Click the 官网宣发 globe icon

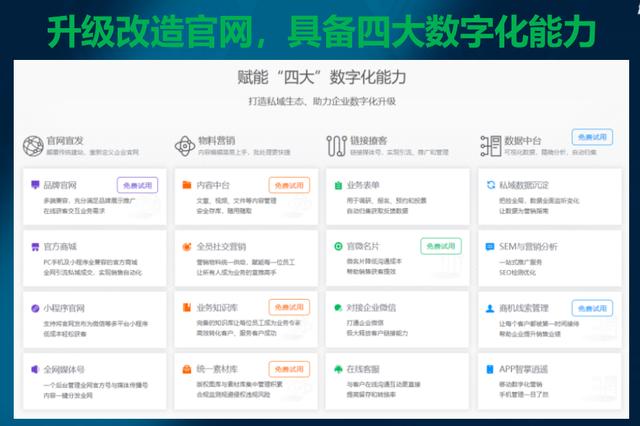pos(32,146)
